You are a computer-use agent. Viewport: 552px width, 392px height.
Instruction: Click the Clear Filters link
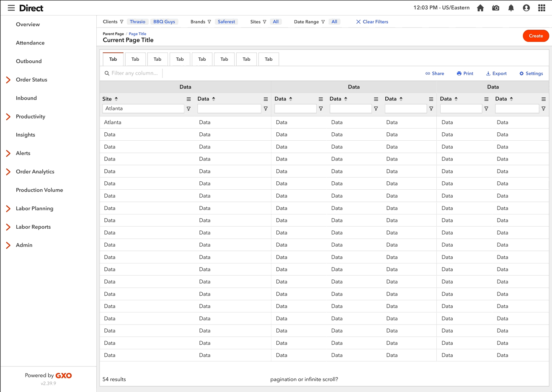click(372, 21)
